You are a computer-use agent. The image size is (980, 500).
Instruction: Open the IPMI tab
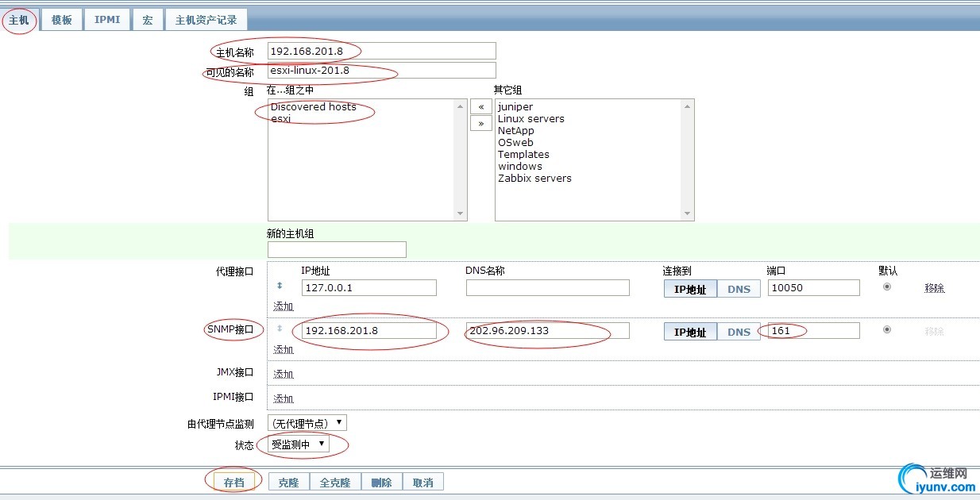[107, 20]
